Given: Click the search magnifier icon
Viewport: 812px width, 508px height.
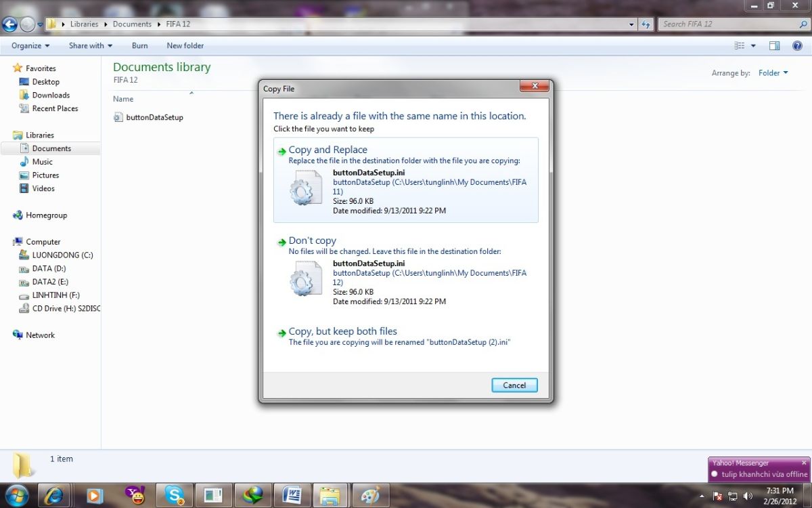Looking at the screenshot, I should (803, 24).
